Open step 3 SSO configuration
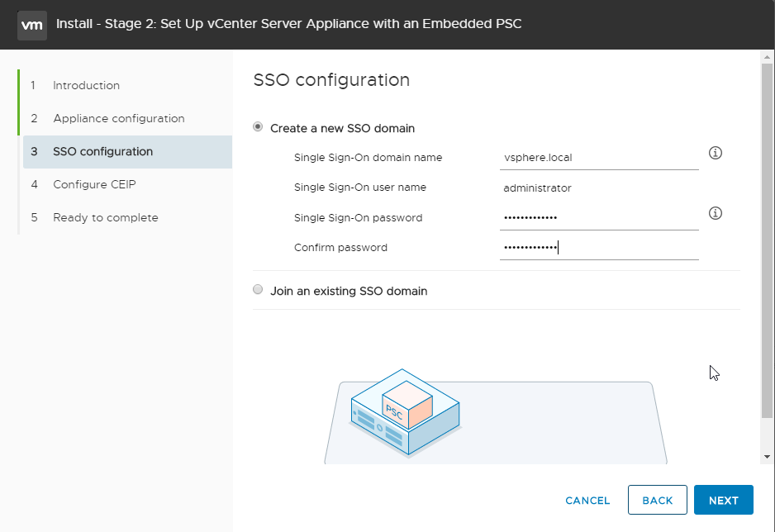 (127, 152)
